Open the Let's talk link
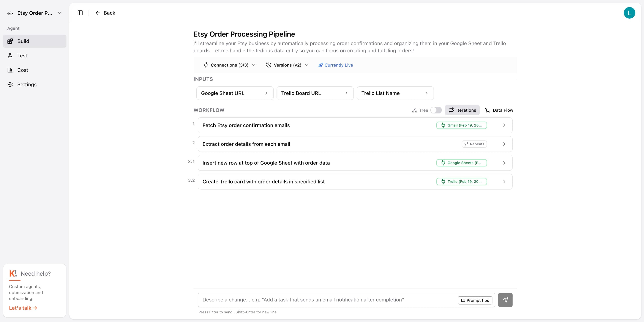Image resolution: width=644 pixels, height=322 pixels. click(23, 308)
